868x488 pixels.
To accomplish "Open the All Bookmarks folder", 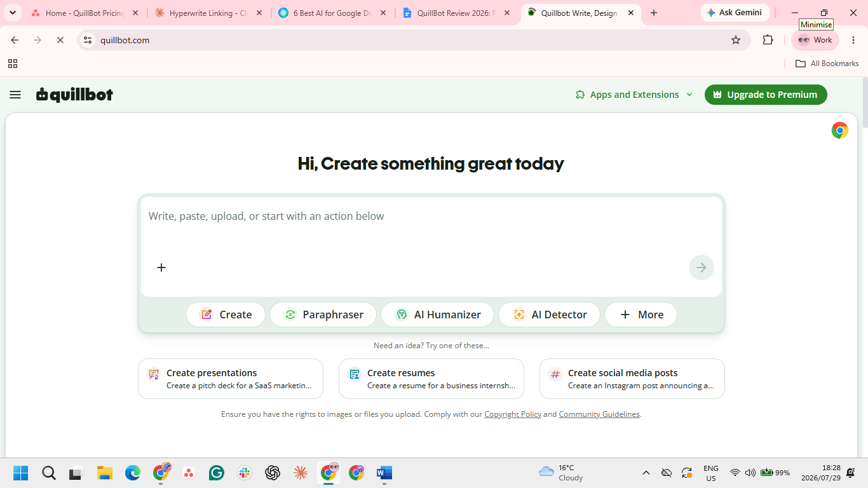I will [x=827, y=64].
